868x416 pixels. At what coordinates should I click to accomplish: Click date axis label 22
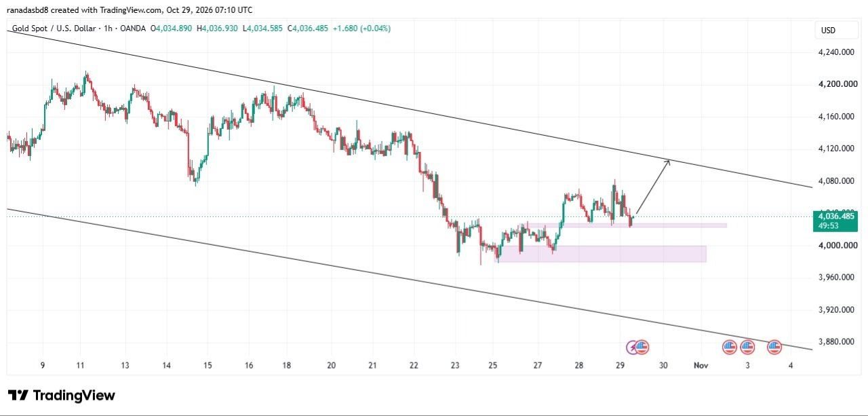coord(414,365)
